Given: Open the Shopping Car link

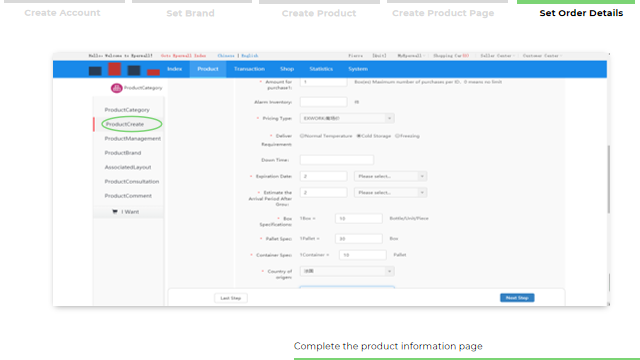Looking at the screenshot, I should [451, 56].
